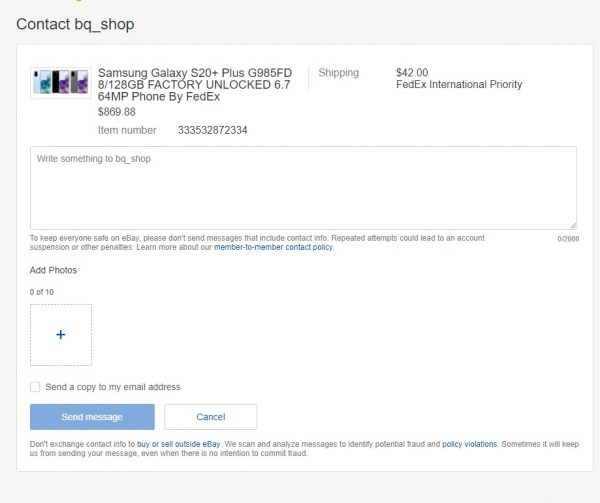600x503 pixels.
Task: Click the Send message button
Action: [92, 417]
